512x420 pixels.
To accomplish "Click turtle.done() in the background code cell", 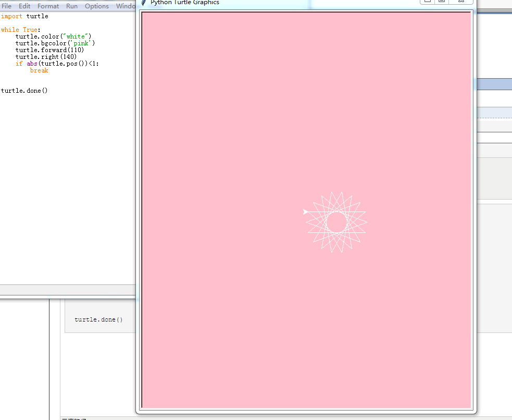I will (x=98, y=319).
